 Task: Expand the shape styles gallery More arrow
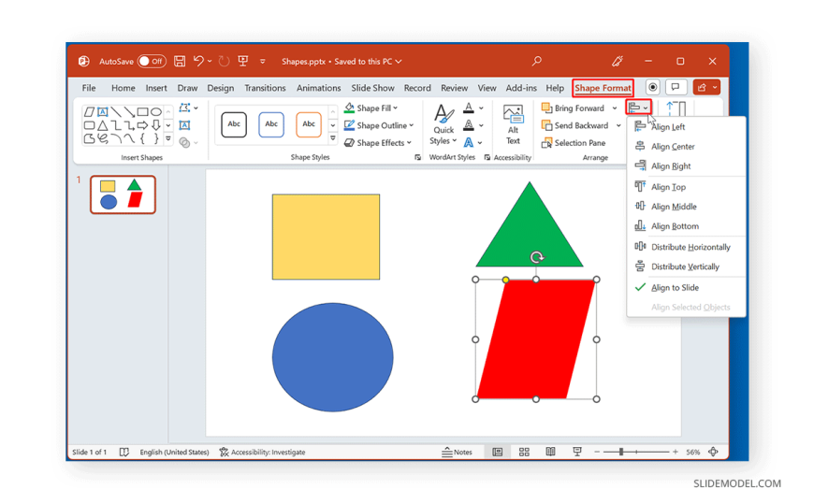click(333, 138)
